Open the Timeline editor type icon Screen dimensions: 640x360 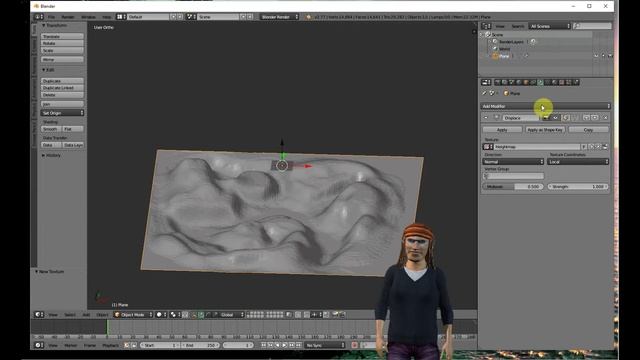tap(38, 345)
